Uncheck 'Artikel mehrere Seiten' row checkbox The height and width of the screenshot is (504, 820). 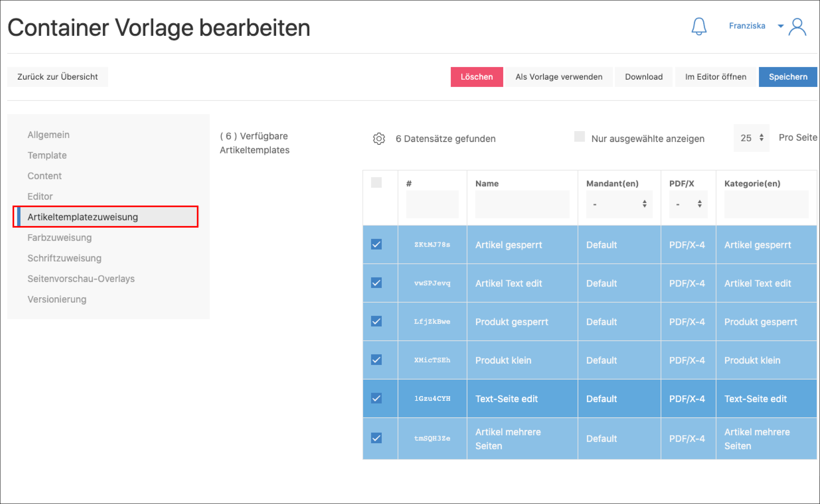pyautogui.click(x=376, y=438)
